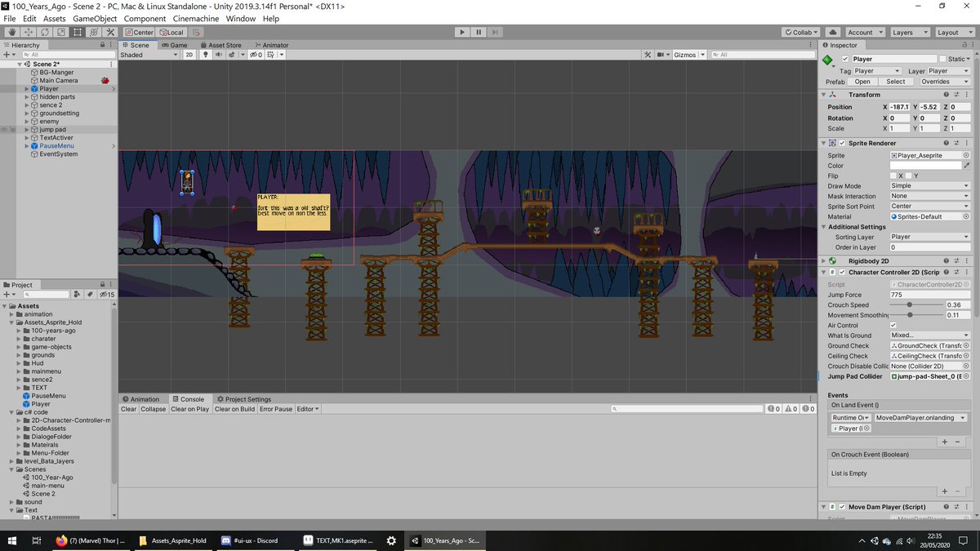Select the Hand tool in the toolbar
This screenshot has width=980, height=551.
coord(12,32)
